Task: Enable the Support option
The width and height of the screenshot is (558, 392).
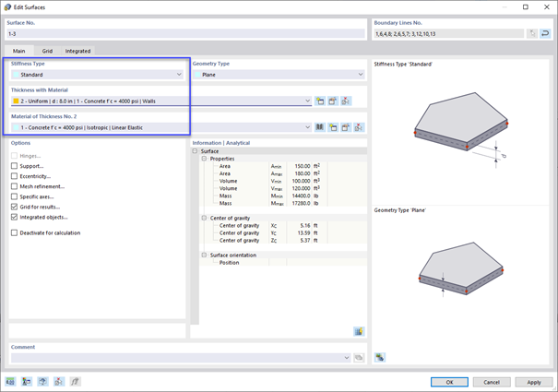Action: (x=14, y=166)
